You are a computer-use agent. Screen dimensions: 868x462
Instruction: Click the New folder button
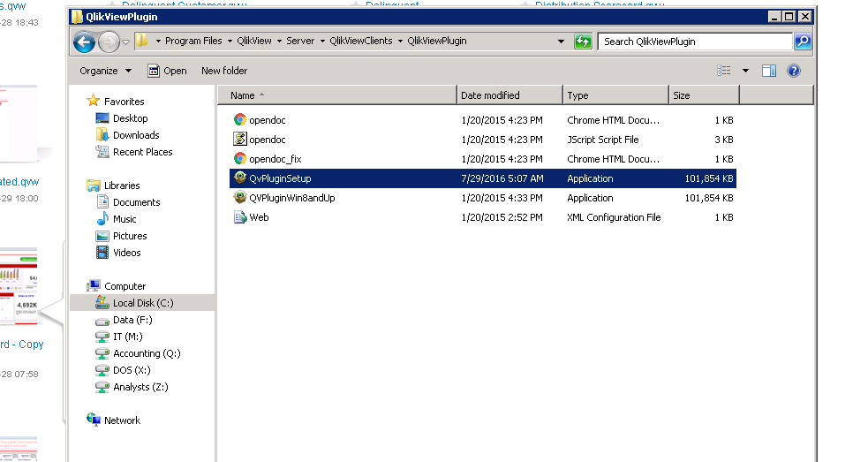224,71
